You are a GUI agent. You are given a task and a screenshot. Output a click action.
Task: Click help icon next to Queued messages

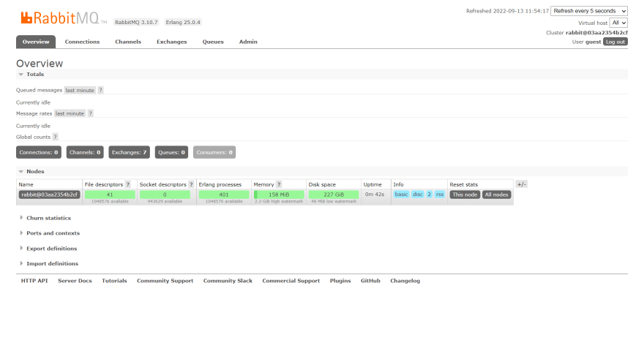coord(101,90)
